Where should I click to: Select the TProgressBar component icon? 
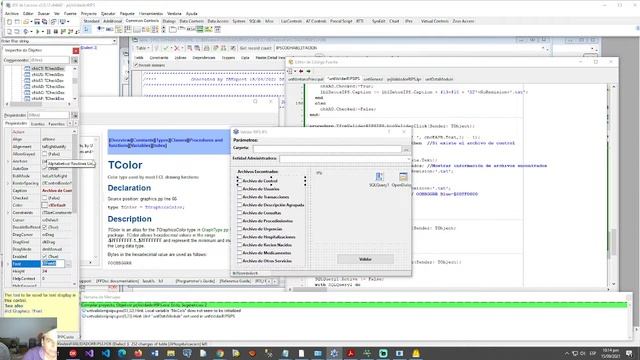click(x=109, y=29)
